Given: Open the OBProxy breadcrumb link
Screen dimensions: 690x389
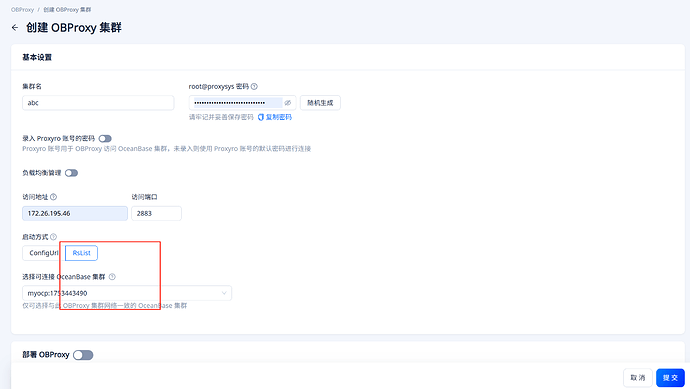Looking at the screenshot, I should pyautogui.click(x=22, y=10).
